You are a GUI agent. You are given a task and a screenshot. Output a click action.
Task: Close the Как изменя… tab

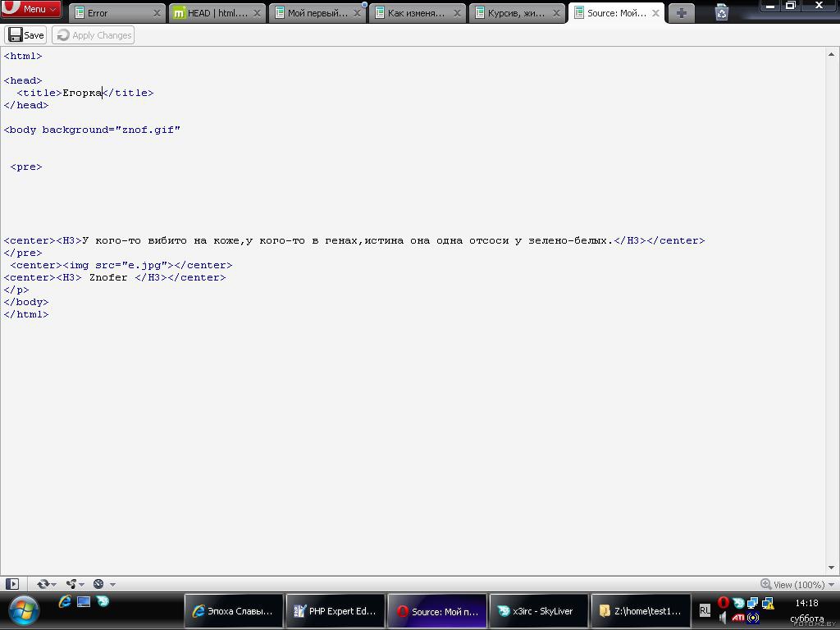coord(457,13)
